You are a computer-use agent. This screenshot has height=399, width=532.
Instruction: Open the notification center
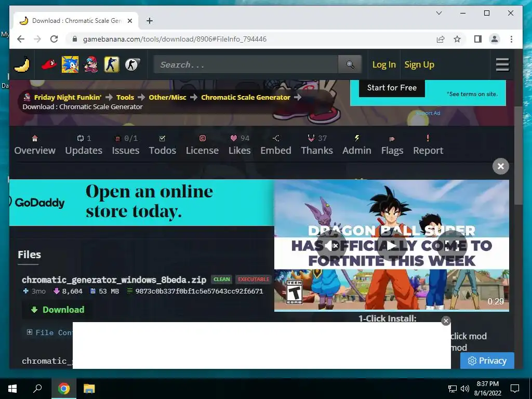[515, 389]
